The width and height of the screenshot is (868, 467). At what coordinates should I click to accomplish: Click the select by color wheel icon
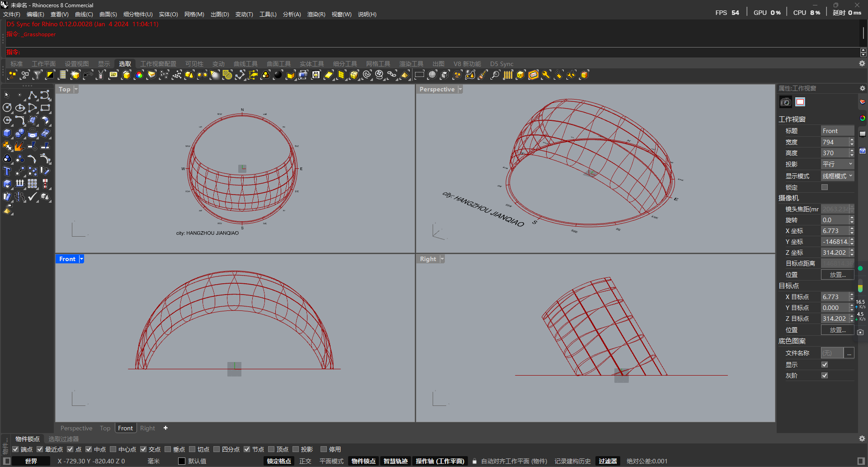click(139, 75)
